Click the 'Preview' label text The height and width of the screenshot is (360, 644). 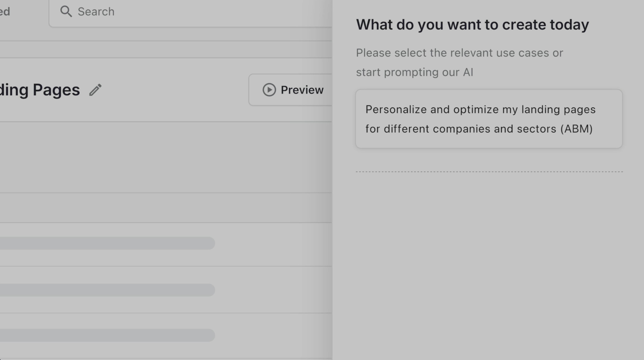click(302, 90)
